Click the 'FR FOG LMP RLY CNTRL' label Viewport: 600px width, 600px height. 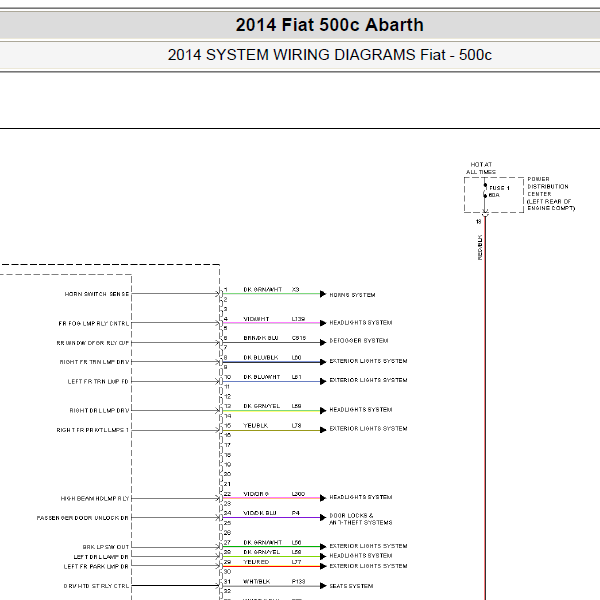pos(94,324)
